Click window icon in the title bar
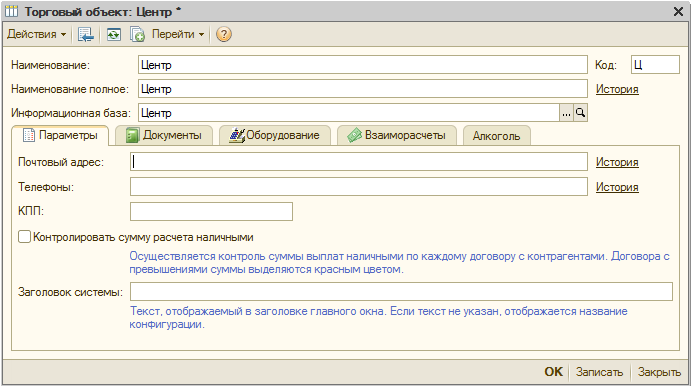The height and width of the screenshot is (386, 691). [x=11, y=11]
